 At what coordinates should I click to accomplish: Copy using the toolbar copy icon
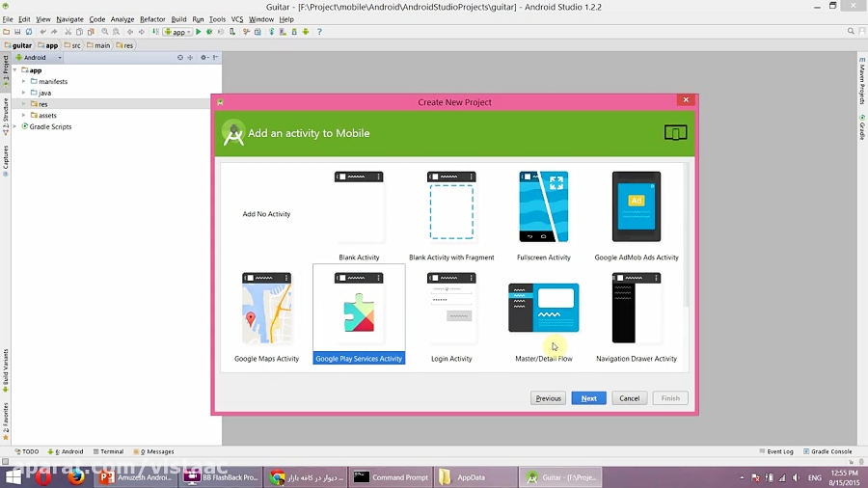(79, 32)
